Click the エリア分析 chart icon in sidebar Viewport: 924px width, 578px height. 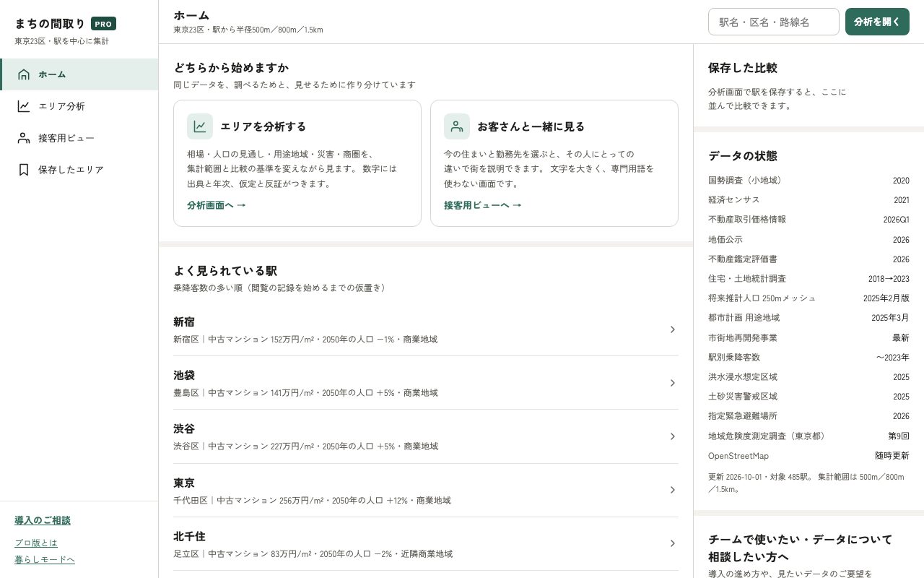[x=24, y=106]
